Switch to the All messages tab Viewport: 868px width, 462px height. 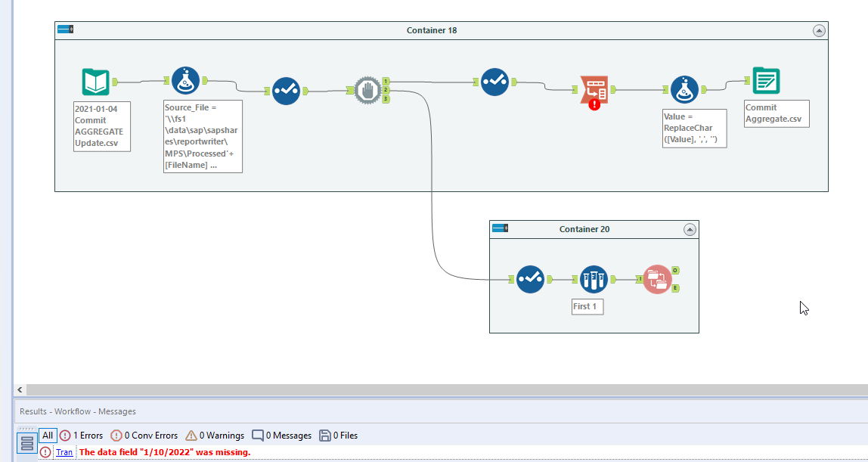click(x=47, y=436)
